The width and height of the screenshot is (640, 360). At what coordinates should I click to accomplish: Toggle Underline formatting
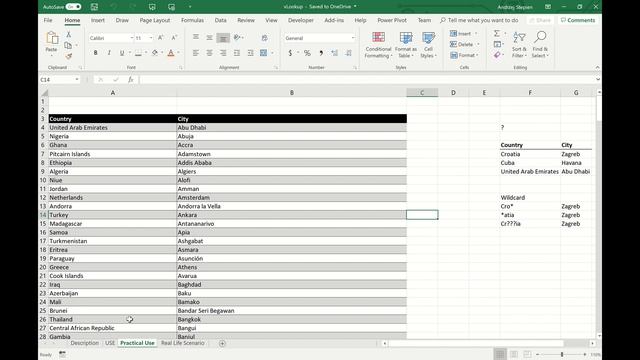(x=122, y=53)
